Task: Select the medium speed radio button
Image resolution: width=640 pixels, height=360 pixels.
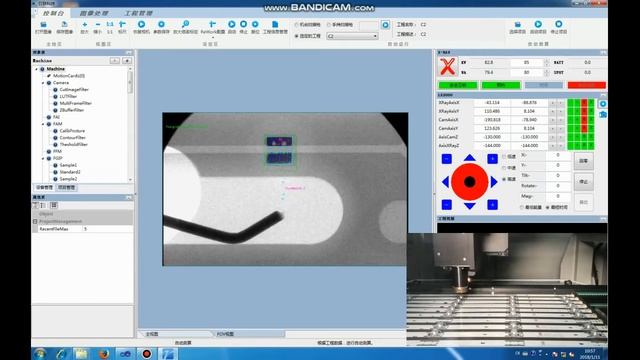Action: (504, 168)
